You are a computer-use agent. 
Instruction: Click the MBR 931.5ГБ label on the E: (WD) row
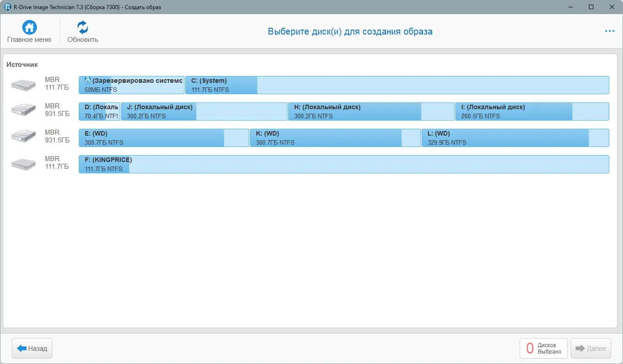[x=57, y=136]
